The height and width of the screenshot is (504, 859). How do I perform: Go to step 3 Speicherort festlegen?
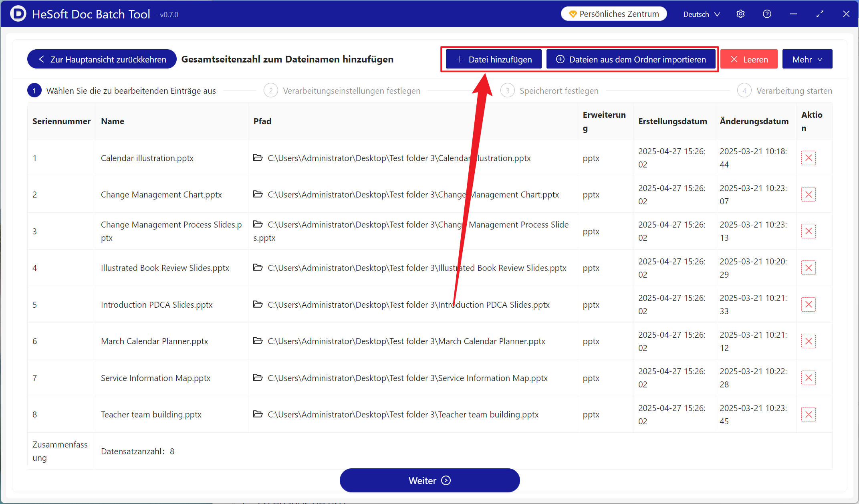(x=550, y=91)
